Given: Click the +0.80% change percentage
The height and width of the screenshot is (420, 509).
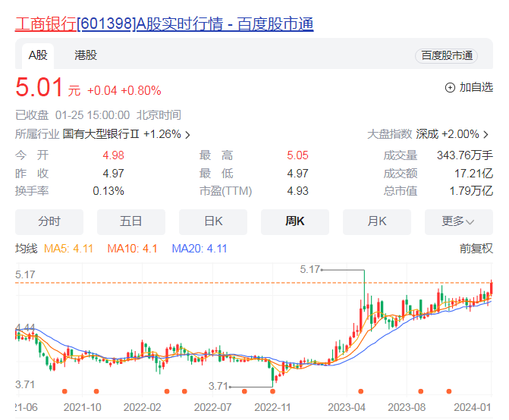Looking at the screenshot, I should click(141, 91).
